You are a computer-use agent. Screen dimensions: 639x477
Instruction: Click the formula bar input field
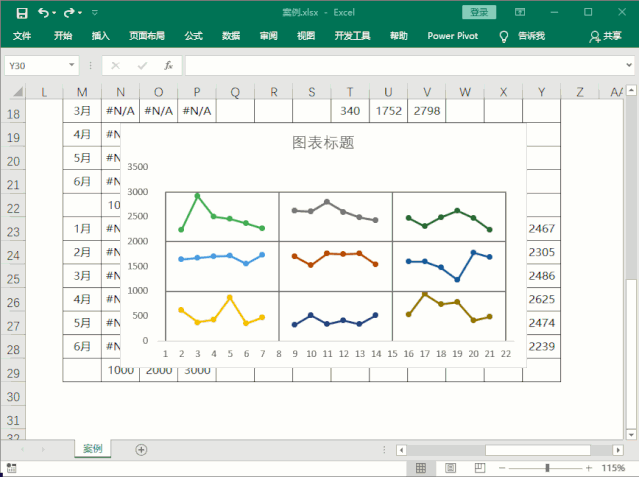400,65
